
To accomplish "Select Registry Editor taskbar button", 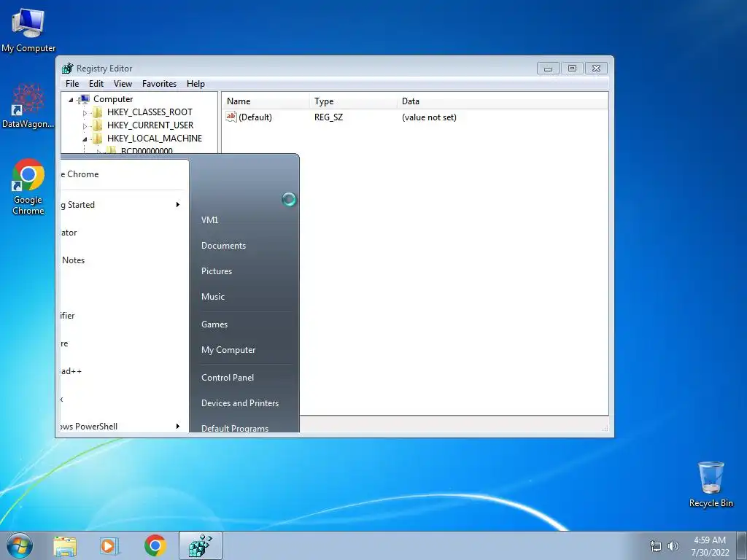I will (x=201, y=545).
